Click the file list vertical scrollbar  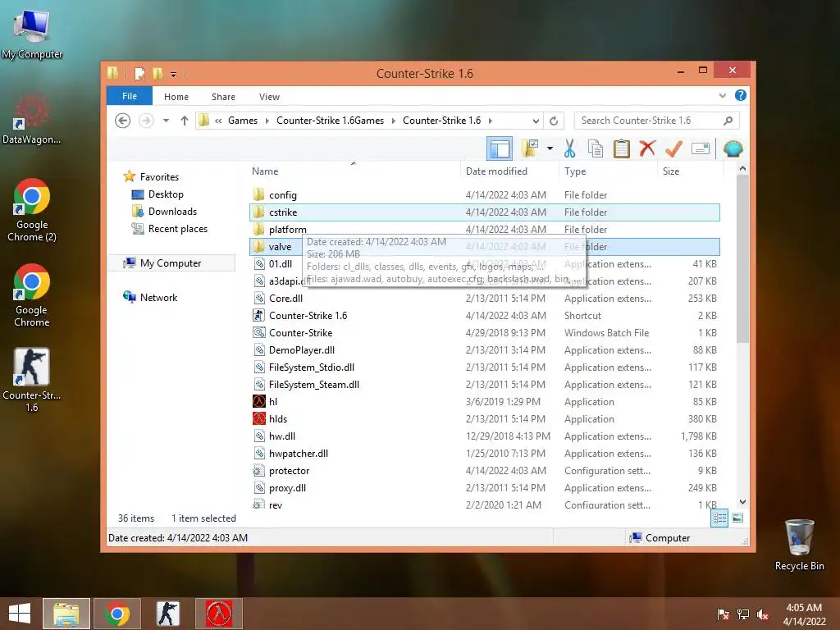742,258
